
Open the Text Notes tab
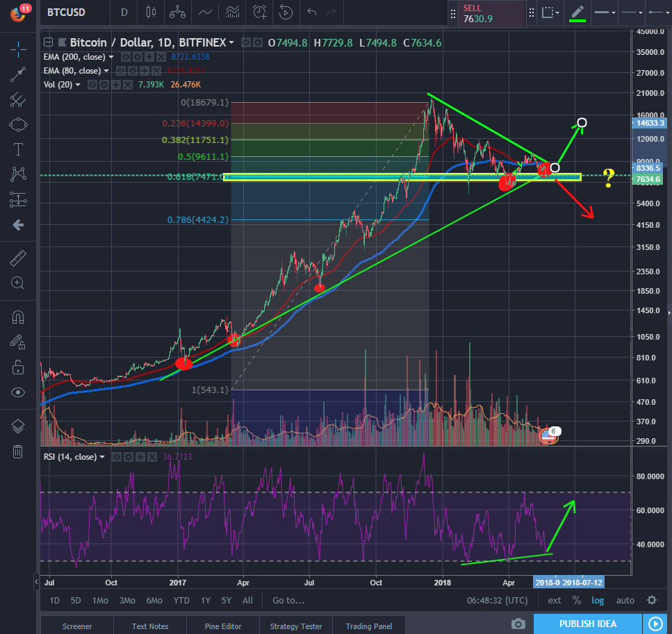point(150,626)
